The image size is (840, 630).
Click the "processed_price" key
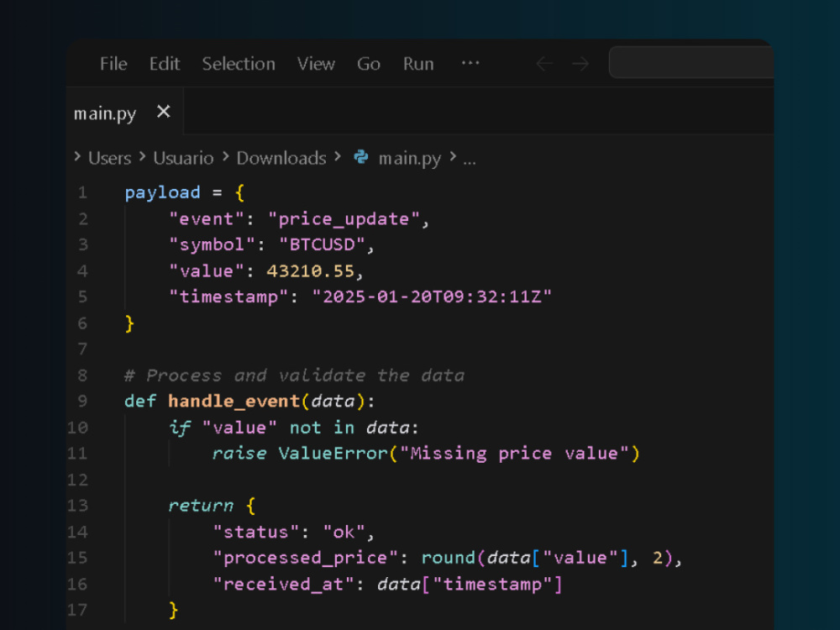pyautogui.click(x=306, y=559)
